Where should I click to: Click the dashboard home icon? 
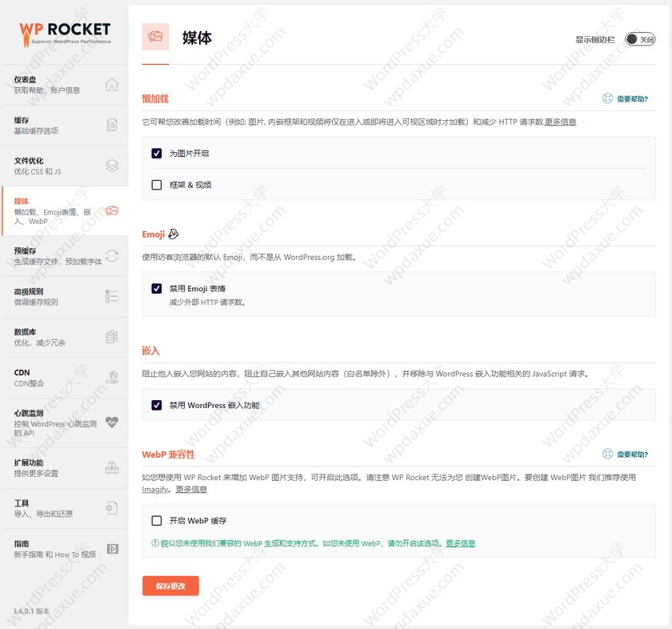[112, 85]
